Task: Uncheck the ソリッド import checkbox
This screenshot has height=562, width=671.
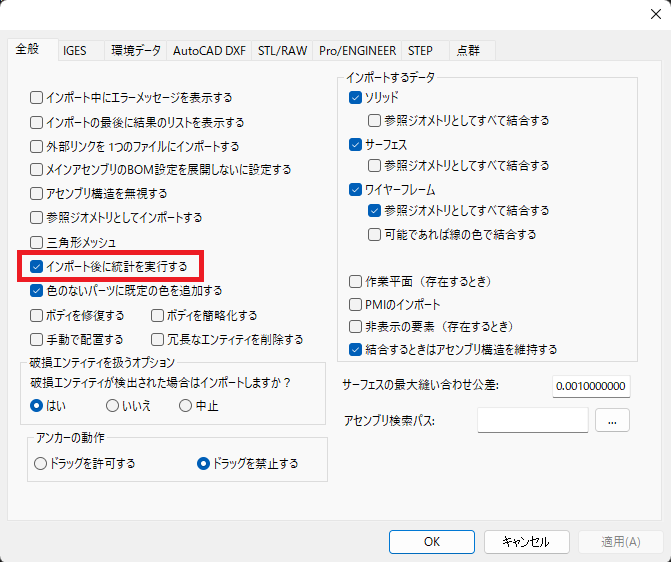Action: (x=356, y=97)
